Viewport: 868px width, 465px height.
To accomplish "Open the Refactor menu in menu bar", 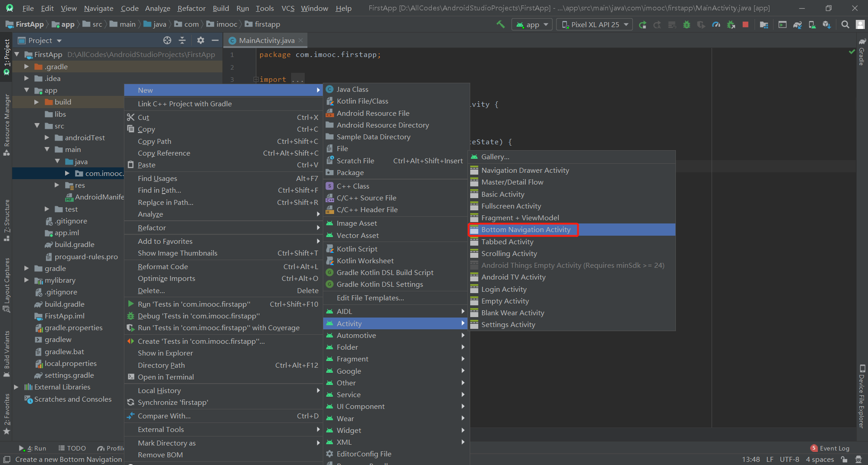I will point(191,8).
